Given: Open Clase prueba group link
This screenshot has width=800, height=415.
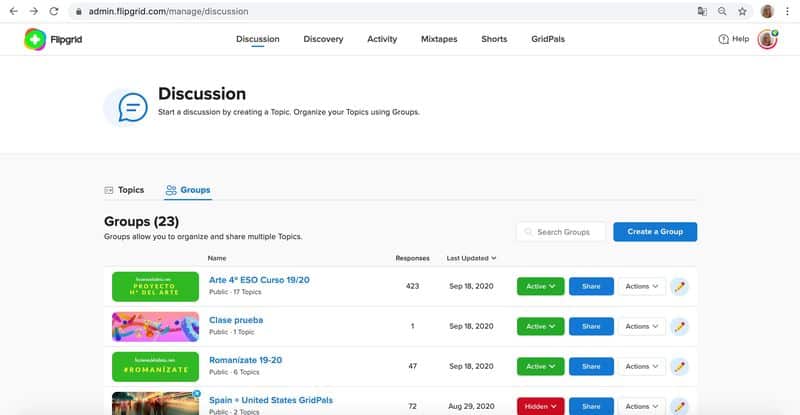Looking at the screenshot, I should pyautogui.click(x=236, y=320).
